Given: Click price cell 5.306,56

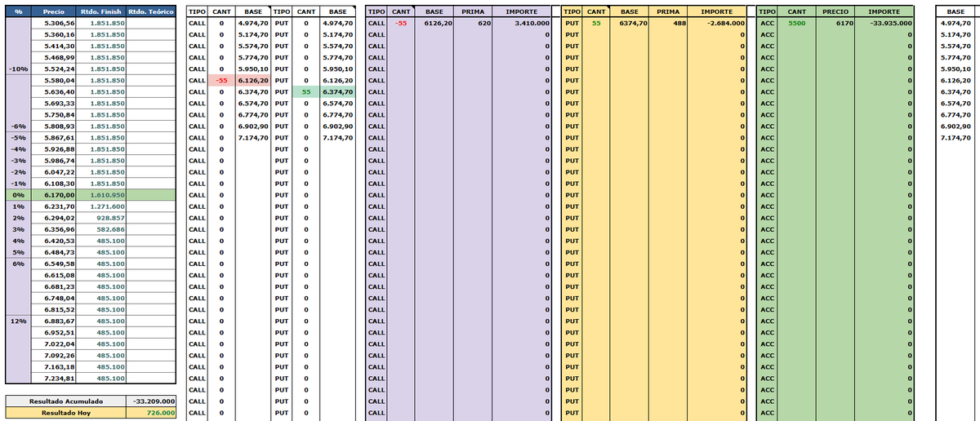Looking at the screenshot, I should coord(54,24).
